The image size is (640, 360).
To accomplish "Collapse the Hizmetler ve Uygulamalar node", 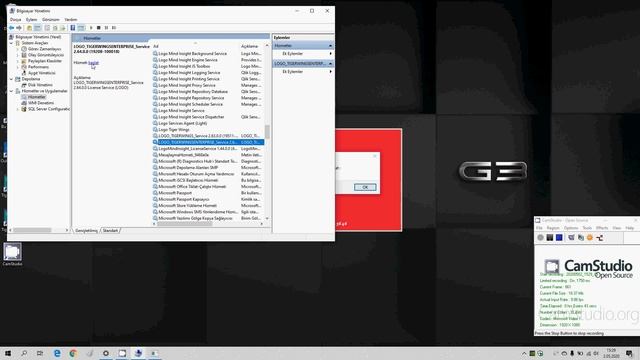I will tap(11, 91).
